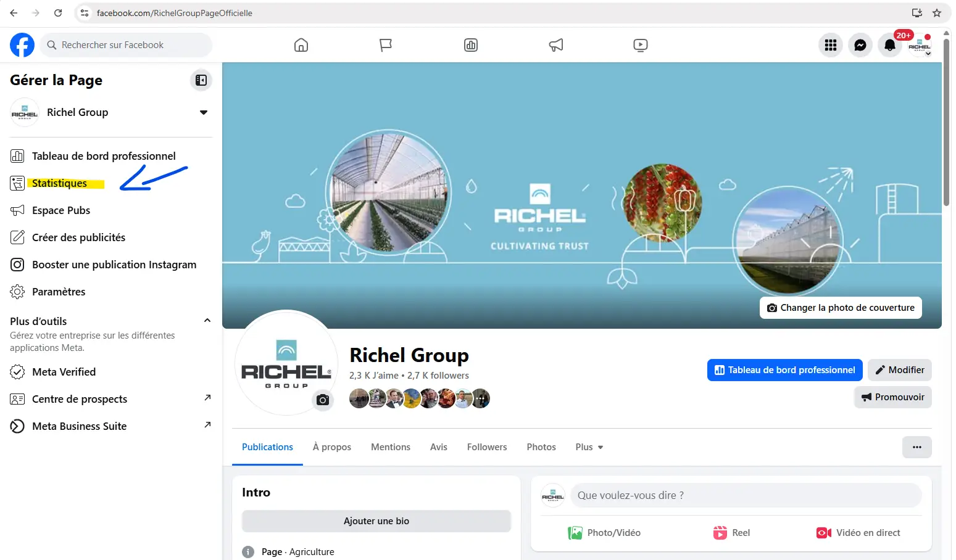Collapse the Plus d'outils section
This screenshot has width=956, height=560.
207,321
